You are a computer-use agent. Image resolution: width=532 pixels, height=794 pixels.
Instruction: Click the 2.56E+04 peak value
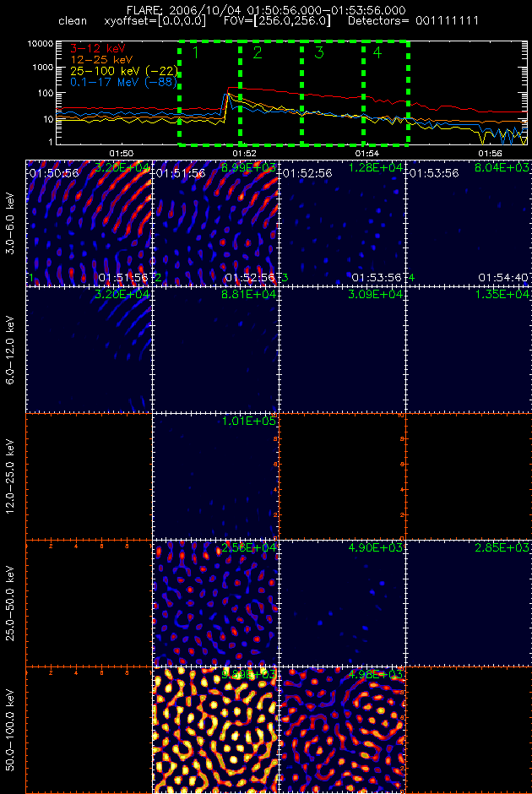pos(249,547)
